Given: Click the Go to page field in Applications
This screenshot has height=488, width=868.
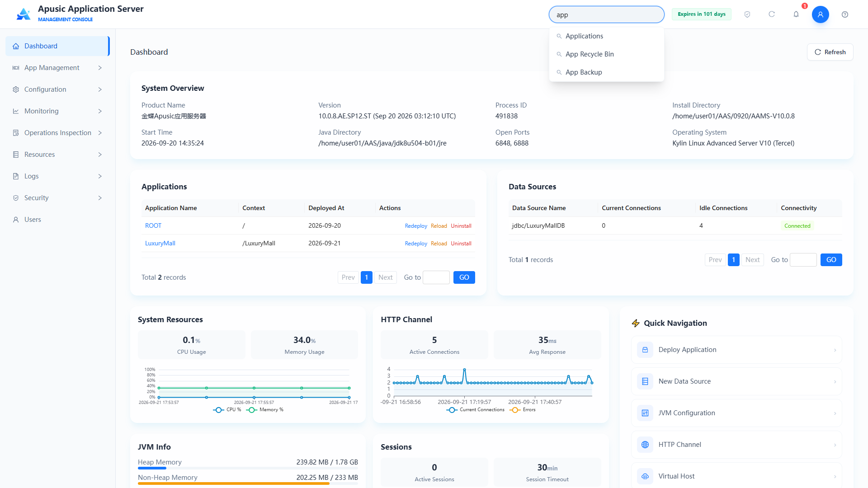Looking at the screenshot, I should 436,277.
